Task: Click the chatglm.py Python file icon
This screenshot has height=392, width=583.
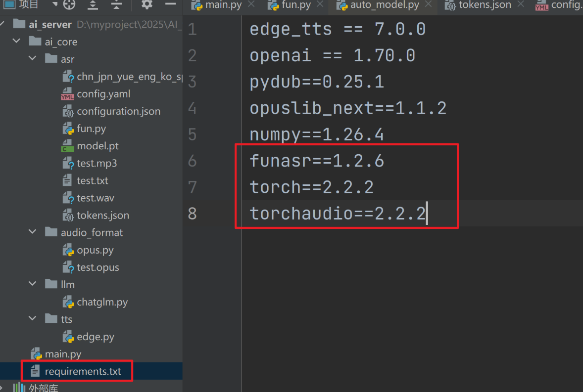Action: tap(68, 302)
